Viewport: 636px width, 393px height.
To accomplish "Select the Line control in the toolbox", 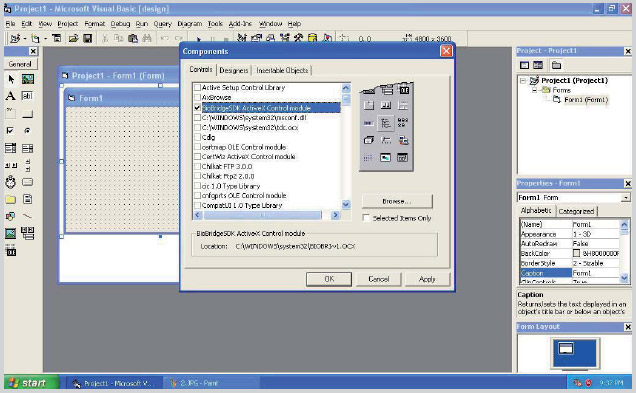I will click(28, 216).
